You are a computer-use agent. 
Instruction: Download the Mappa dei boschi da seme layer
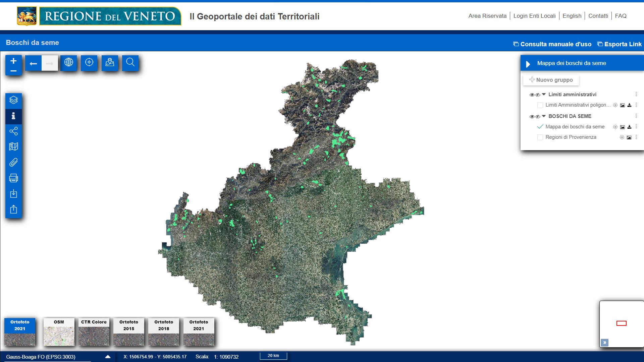(x=629, y=127)
